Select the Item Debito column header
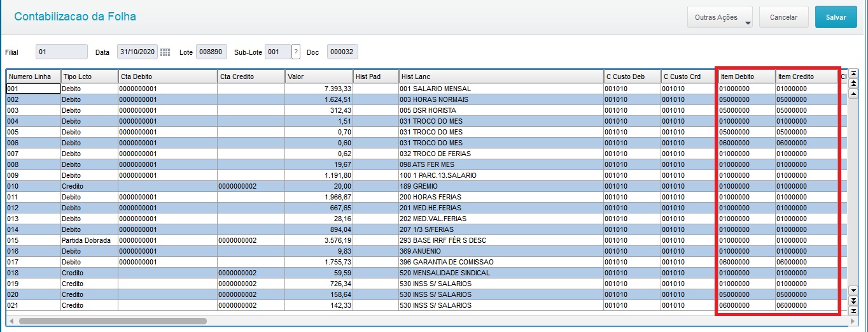 746,76
